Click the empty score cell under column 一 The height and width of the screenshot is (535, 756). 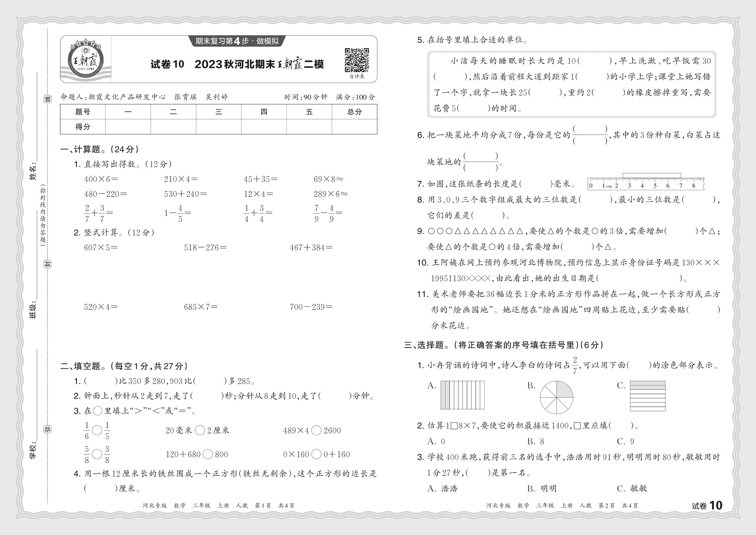click(128, 126)
